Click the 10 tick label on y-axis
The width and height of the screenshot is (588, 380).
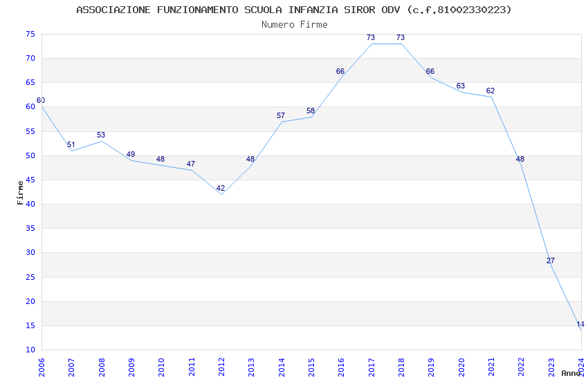[30, 350]
